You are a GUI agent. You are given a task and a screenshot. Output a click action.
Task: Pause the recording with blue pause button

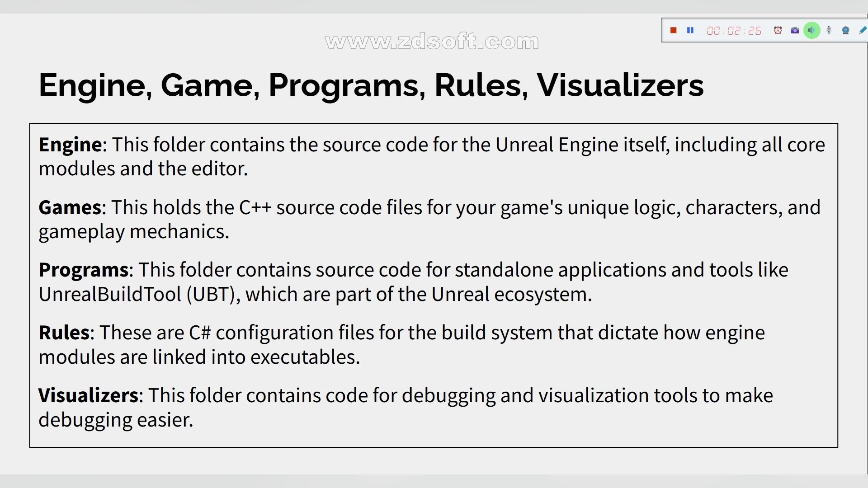690,30
